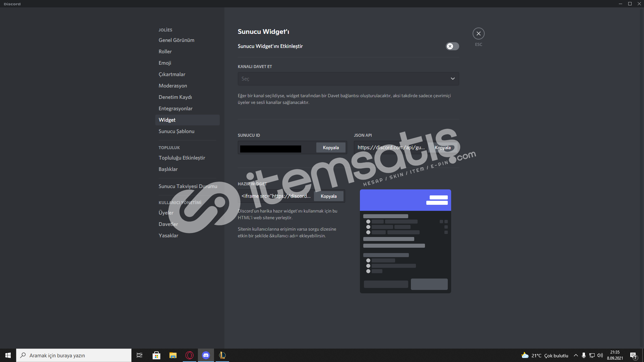This screenshot has height=362, width=644.
Task: Copy the Sunucu ID with Kopyala
Action: click(331, 147)
